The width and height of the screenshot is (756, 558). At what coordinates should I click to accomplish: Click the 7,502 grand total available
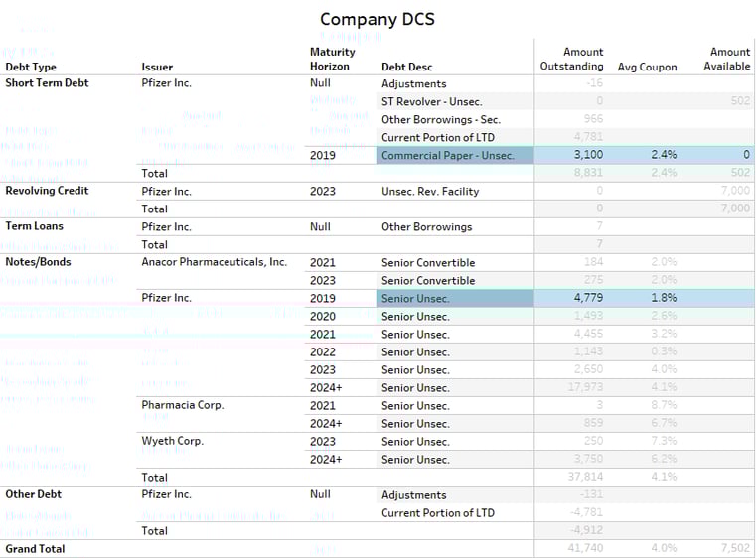[736, 548]
